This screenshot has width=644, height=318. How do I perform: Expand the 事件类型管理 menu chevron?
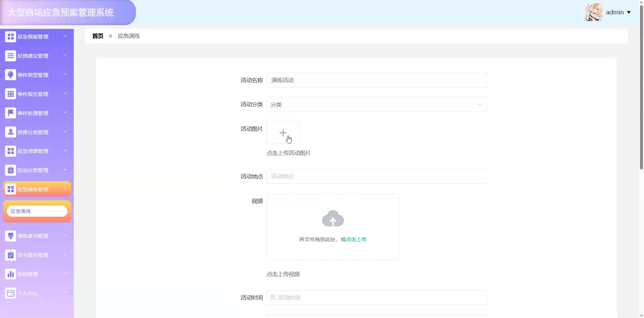[x=65, y=74]
